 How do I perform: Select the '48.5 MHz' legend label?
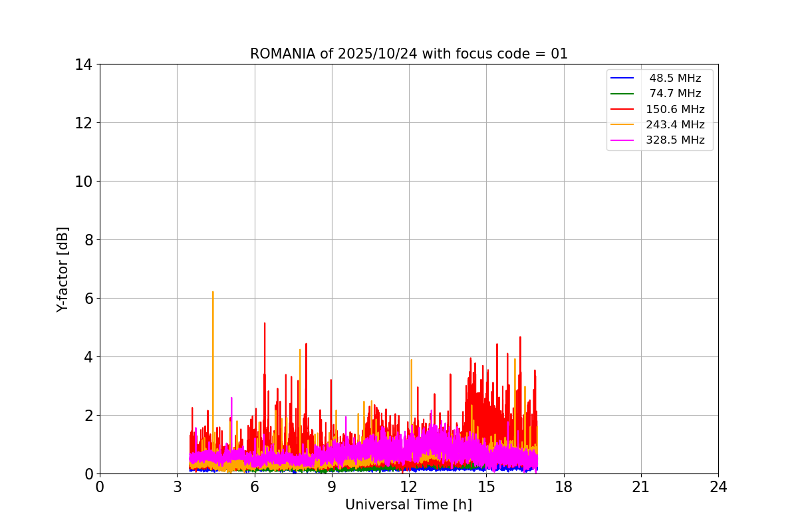click(x=675, y=78)
